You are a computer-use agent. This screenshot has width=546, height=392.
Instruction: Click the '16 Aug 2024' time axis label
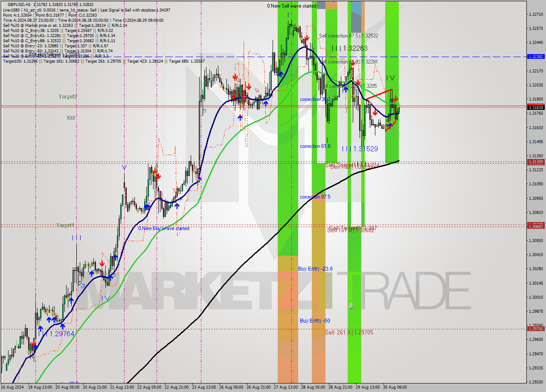pyautogui.click(x=12, y=387)
